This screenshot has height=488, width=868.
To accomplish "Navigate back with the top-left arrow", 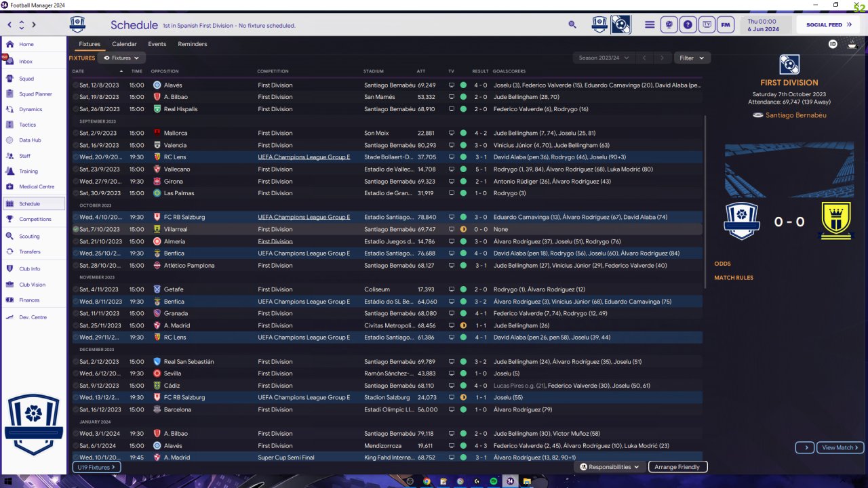I will 9,24.
